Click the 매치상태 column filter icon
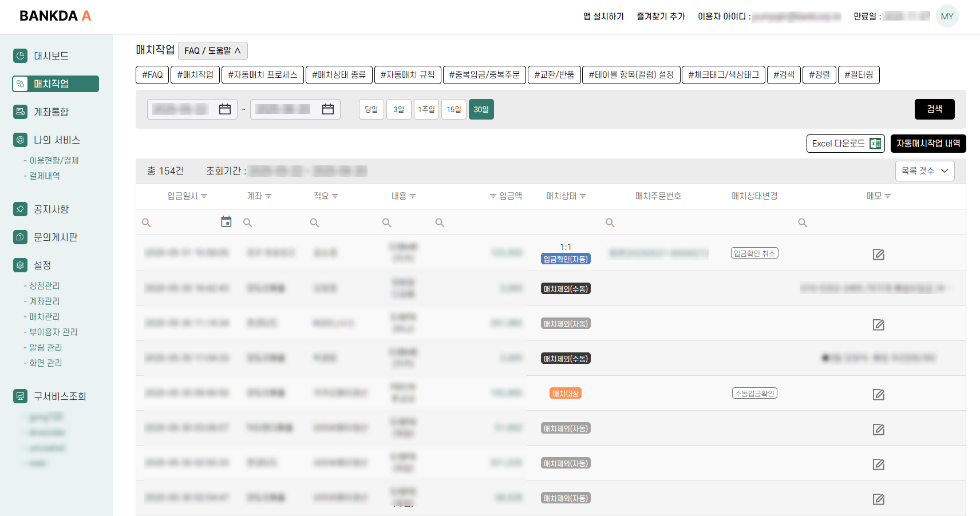Screen dimensions: 980x516 (583, 196)
